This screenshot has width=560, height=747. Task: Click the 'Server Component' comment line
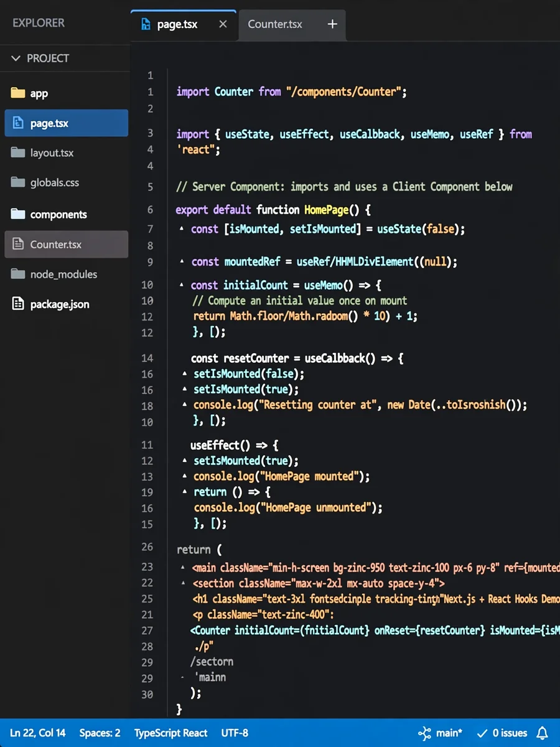click(x=345, y=187)
